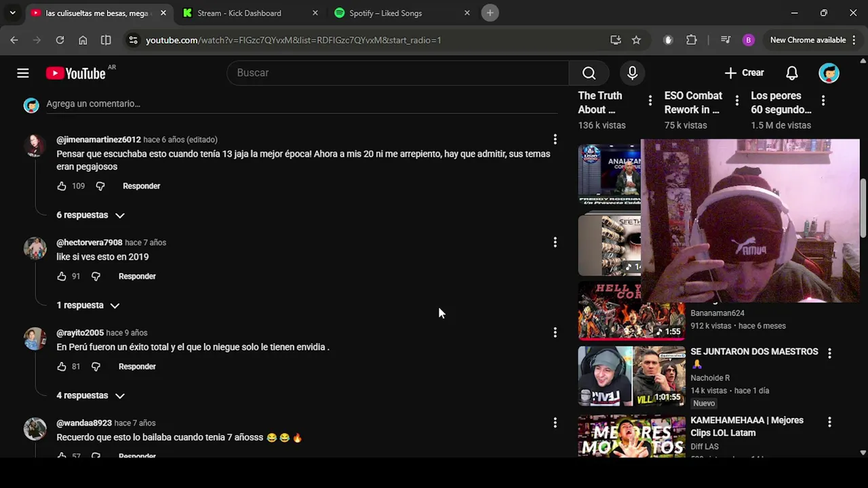
Task: Reply to @jimenamartinez6012's comment
Action: pos(141,186)
